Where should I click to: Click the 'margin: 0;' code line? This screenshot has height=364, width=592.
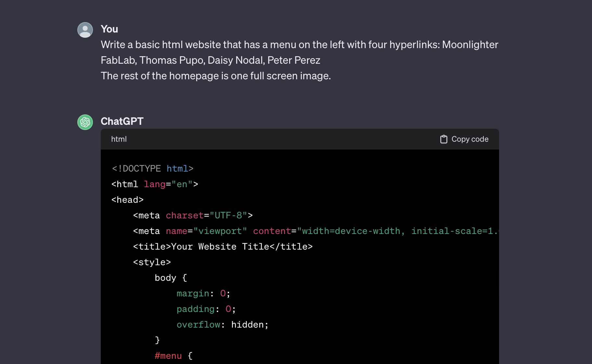coord(204,293)
